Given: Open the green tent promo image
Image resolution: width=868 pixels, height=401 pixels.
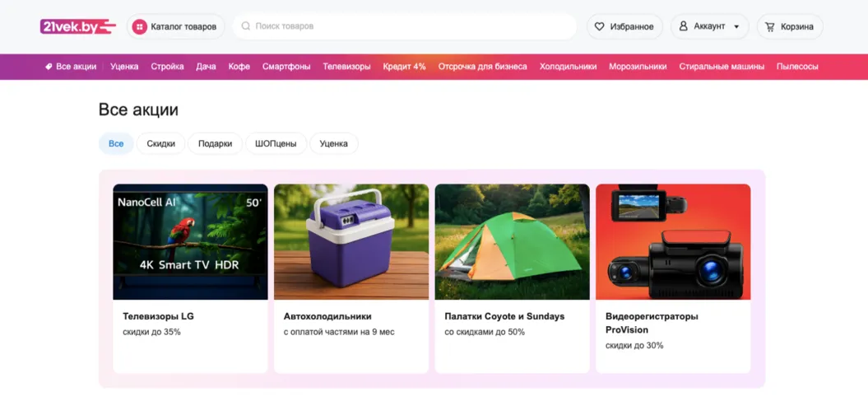Looking at the screenshot, I should 513,241.
